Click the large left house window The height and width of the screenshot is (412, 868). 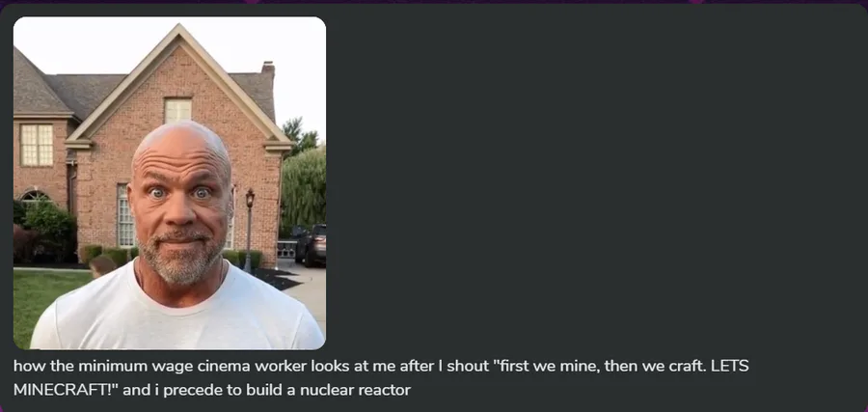(x=37, y=145)
